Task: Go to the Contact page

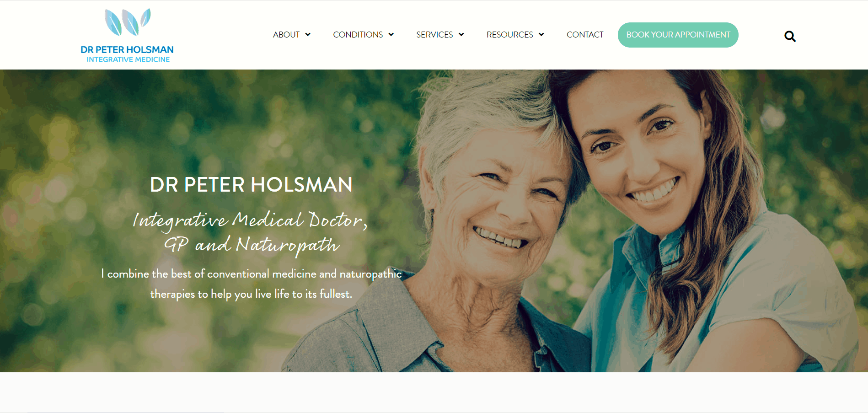Action: (585, 35)
